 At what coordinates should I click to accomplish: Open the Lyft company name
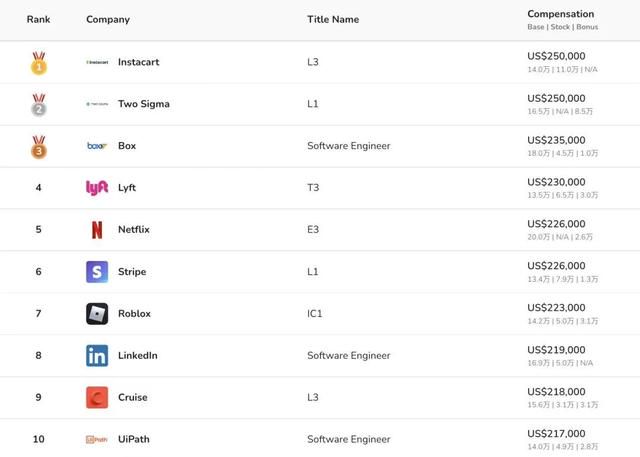click(127, 188)
